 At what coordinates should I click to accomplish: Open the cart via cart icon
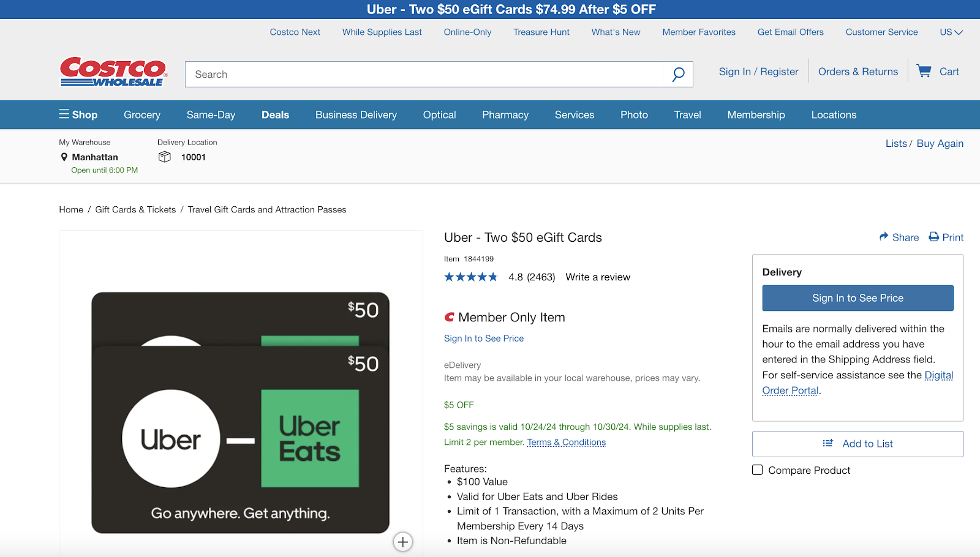924,71
